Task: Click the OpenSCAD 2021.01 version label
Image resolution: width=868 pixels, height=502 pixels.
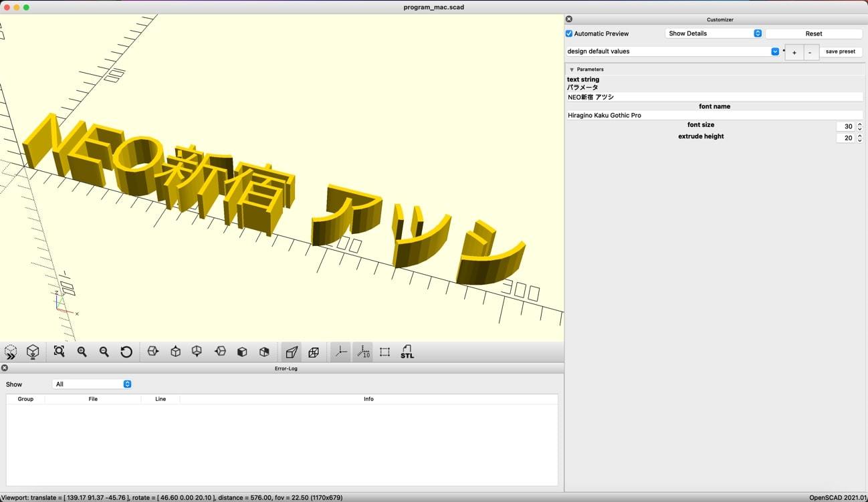Action: (838, 497)
